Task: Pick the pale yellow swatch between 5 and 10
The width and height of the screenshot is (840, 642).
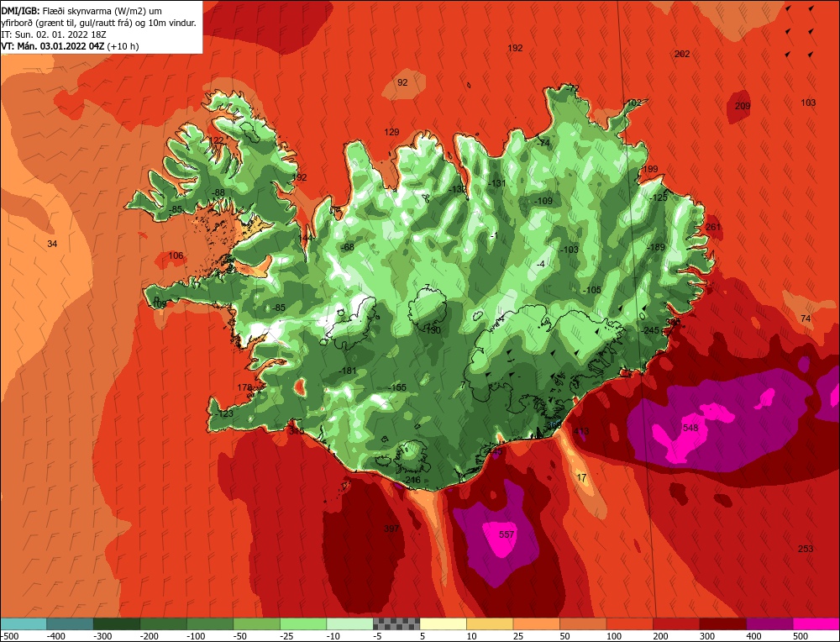Action: click(444, 624)
